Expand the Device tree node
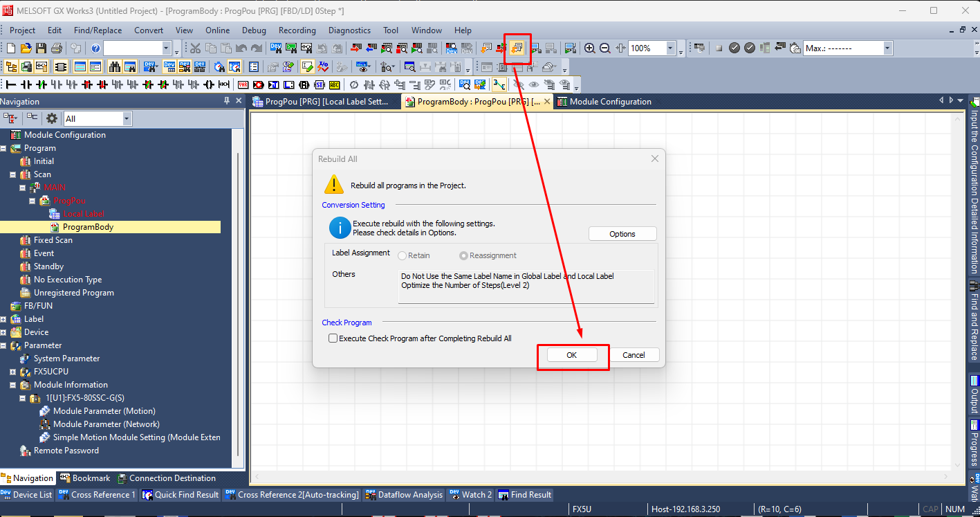The image size is (980, 517). [3, 332]
